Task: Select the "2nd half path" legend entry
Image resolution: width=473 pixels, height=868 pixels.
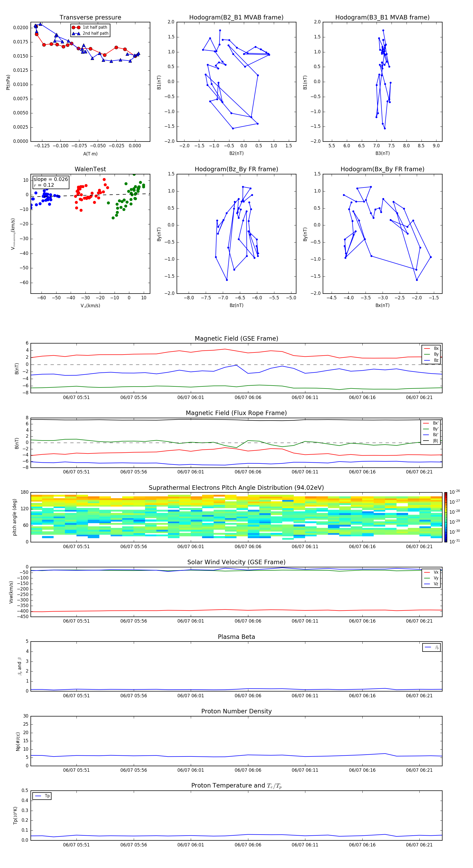Action: (90, 33)
